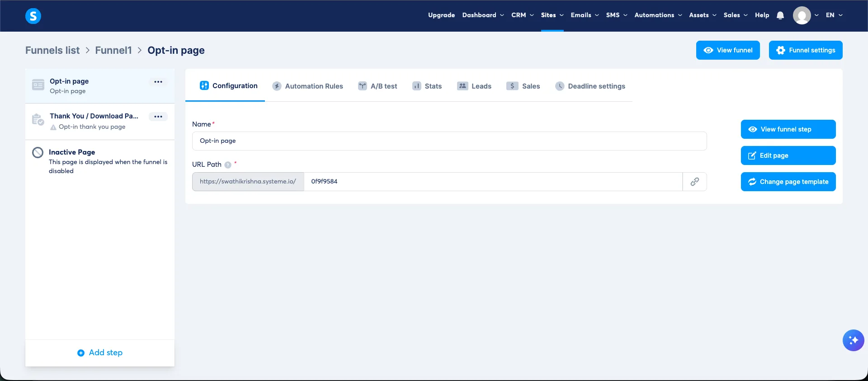Click the Thank You page step icon
868x381 pixels.
point(38,120)
